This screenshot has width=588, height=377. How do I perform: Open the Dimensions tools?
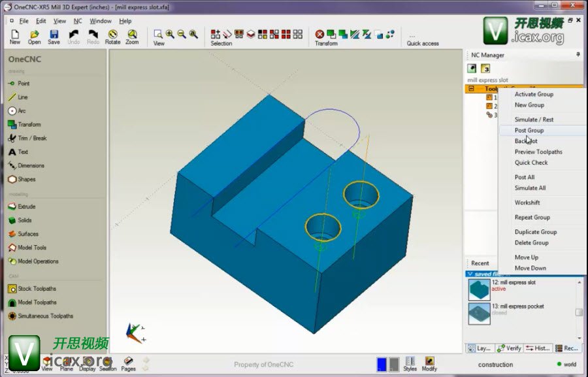click(26, 165)
